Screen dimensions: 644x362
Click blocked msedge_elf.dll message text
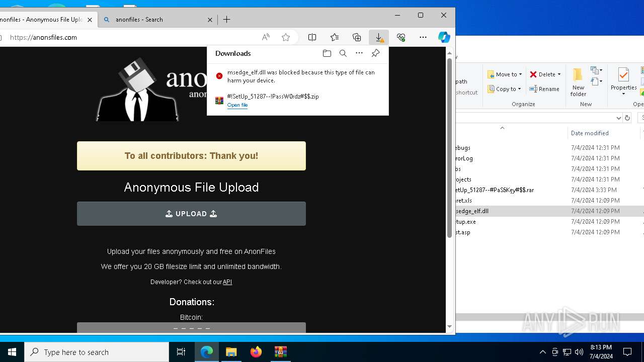(x=301, y=76)
